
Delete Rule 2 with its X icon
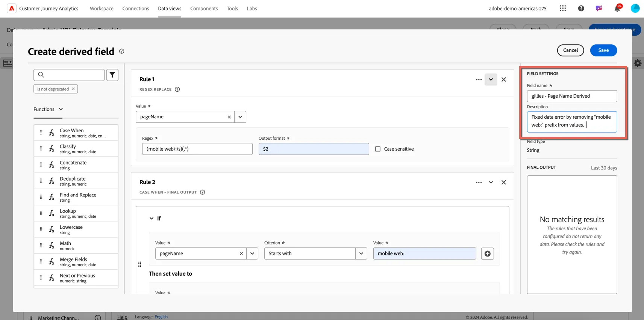pos(504,182)
